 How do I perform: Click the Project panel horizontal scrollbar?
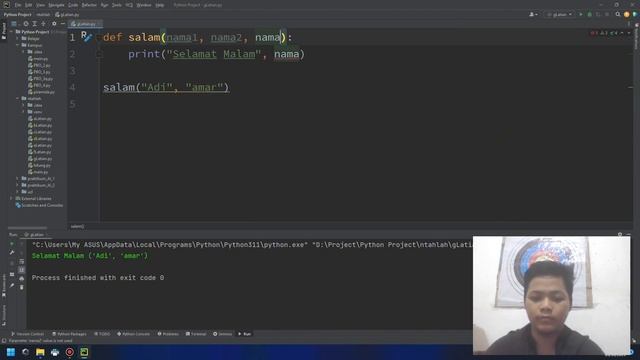(x=27, y=228)
